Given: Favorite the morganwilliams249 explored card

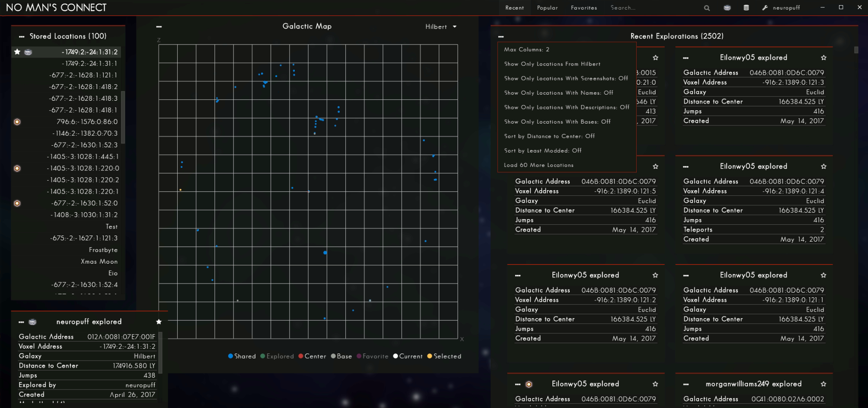Looking at the screenshot, I should pyautogui.click(x=823, y=384).
